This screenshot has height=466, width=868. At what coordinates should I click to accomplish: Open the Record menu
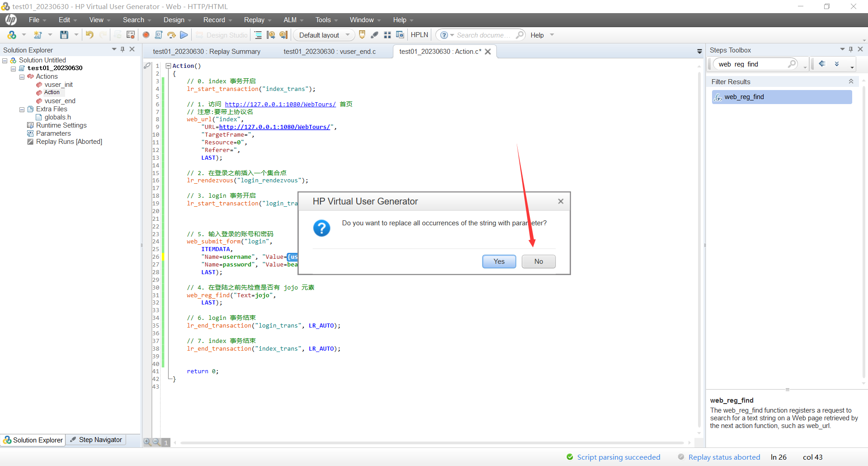(x=217, y=20)
